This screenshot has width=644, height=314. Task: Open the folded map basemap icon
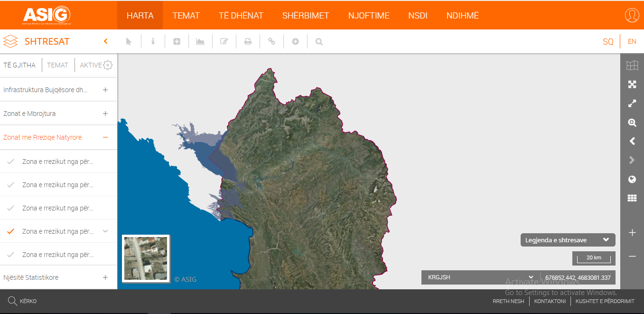(632, 65)
